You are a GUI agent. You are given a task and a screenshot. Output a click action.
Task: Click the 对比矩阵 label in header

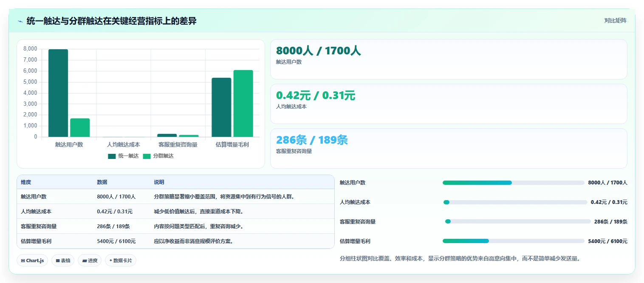click(615, 20)
